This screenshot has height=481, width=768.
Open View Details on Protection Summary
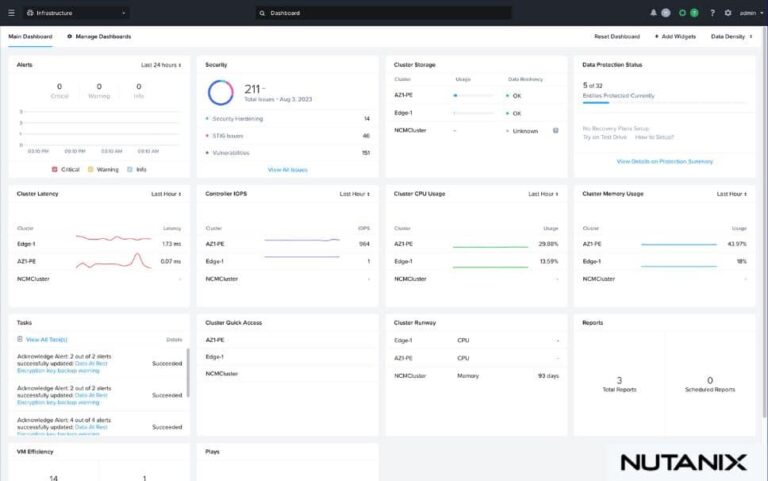pos(665,161)
